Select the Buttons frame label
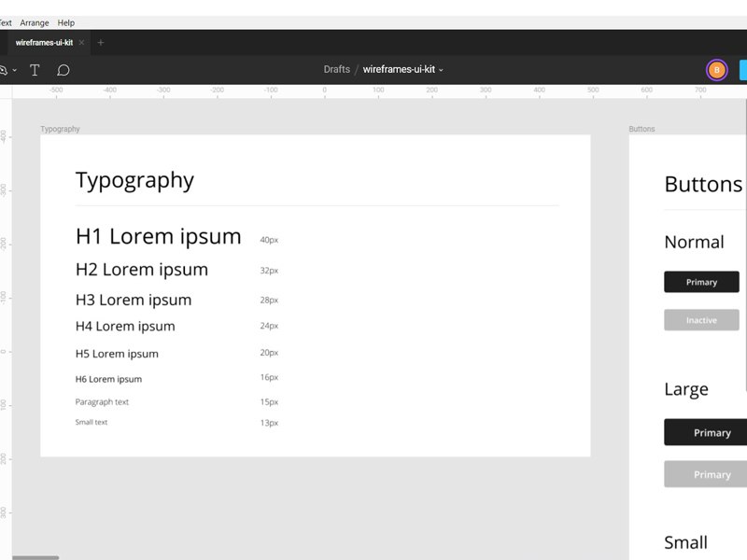 coord(641,129)
